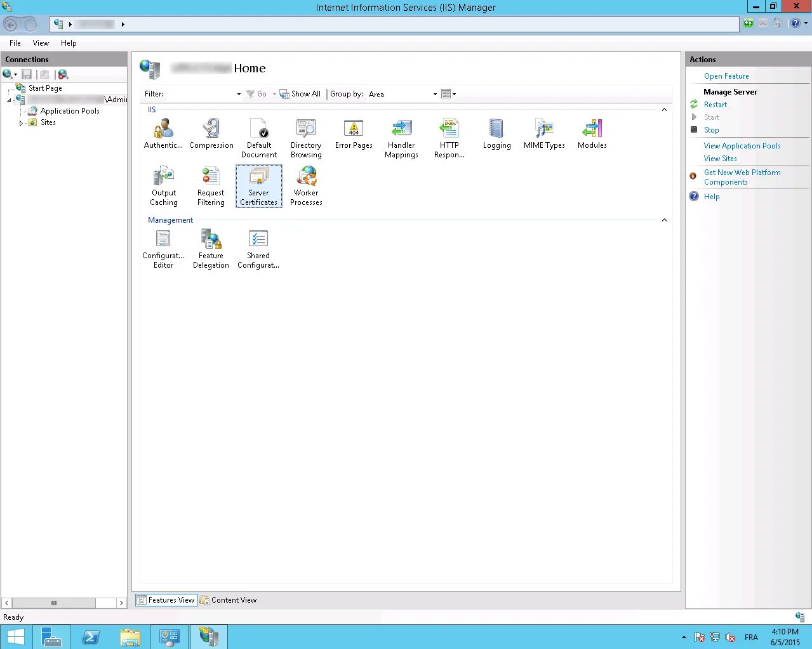Show hidden tray icons arrow

pyautogui.click(x=684, y=638)
